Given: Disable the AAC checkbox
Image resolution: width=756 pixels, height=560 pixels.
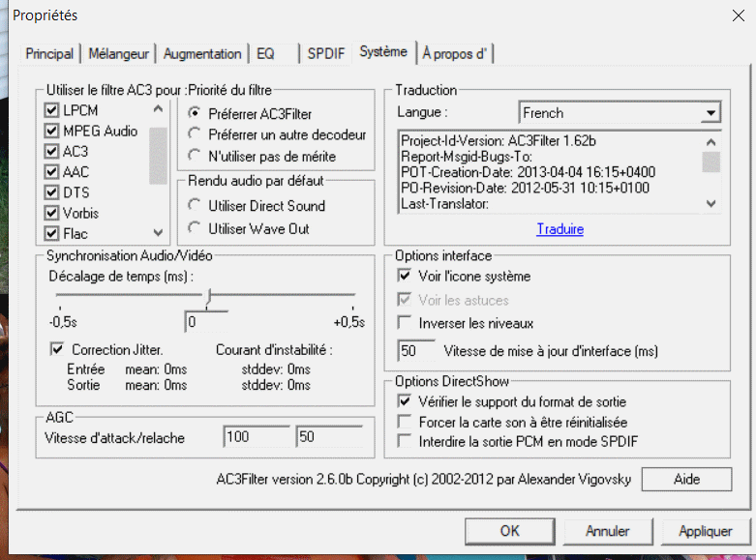Looking at the screenshot, I should [x=51, y=171].
